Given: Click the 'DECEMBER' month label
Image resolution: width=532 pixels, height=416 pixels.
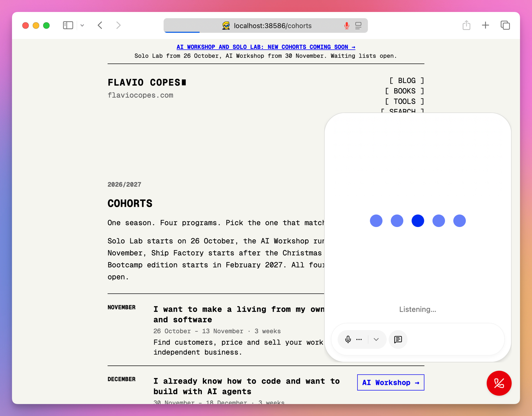Looking at the screenshot, I should pos(122,379).
